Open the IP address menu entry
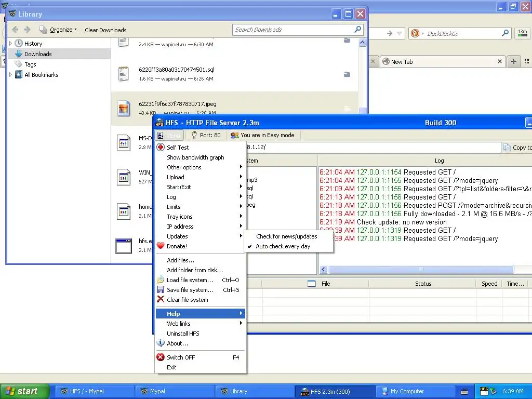 [201, 226]
